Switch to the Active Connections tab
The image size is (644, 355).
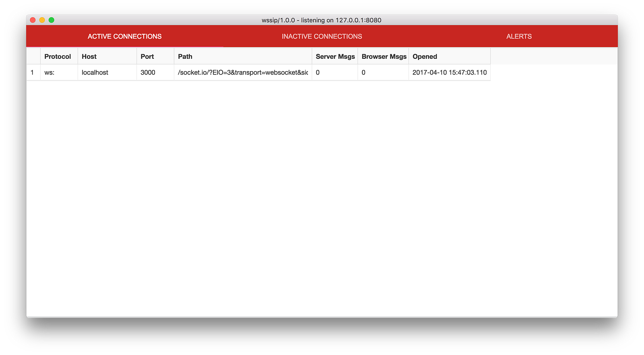click(125, 36)
